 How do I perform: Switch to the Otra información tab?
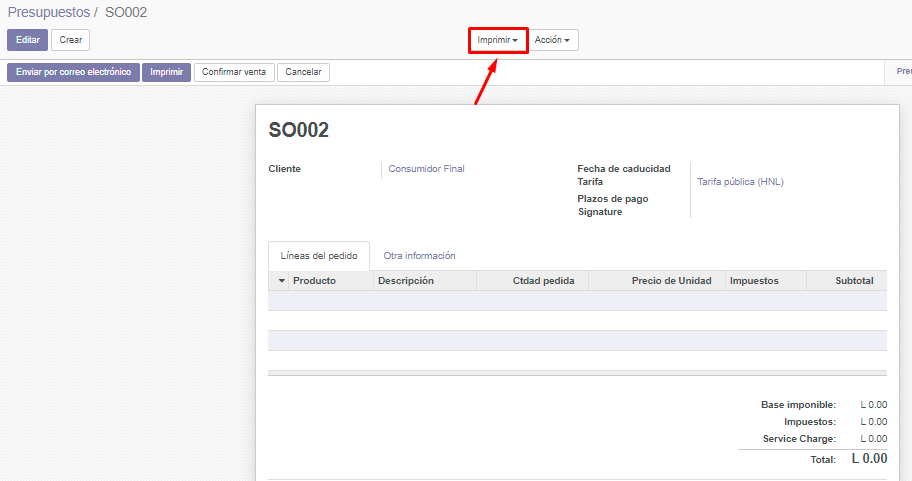(419, 256)
